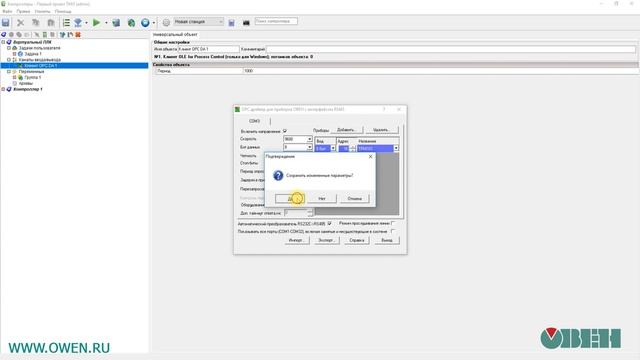Click the Справка button
Screen dimensions: 640x360
click(357, 240)
